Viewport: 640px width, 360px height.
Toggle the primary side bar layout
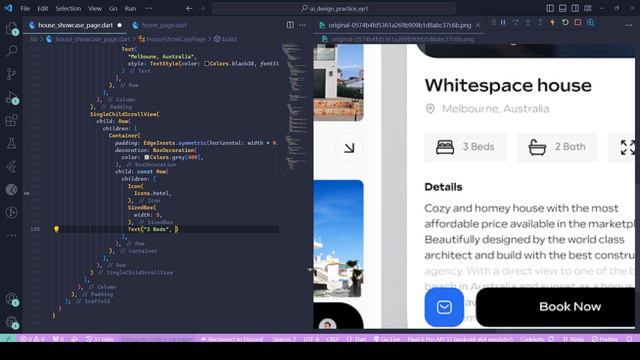click(550, 8)
